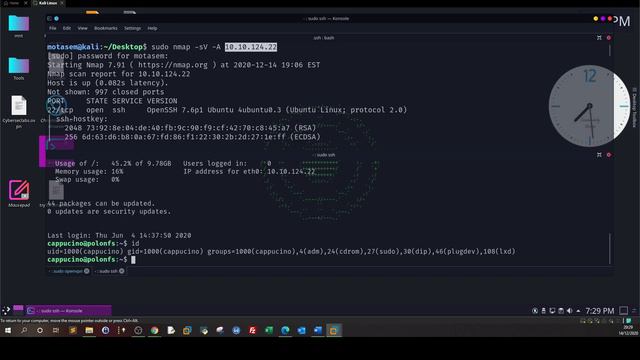The image size is (640, 360).
Task: Open the Tools folder on desktop
Action: tap(19, 68)
